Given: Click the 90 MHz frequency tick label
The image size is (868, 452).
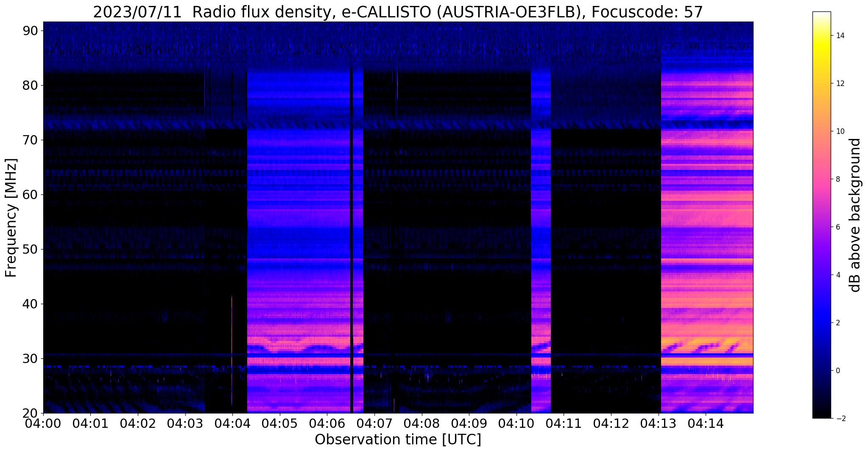Looking at the screenshot, I should click(30, 31).
